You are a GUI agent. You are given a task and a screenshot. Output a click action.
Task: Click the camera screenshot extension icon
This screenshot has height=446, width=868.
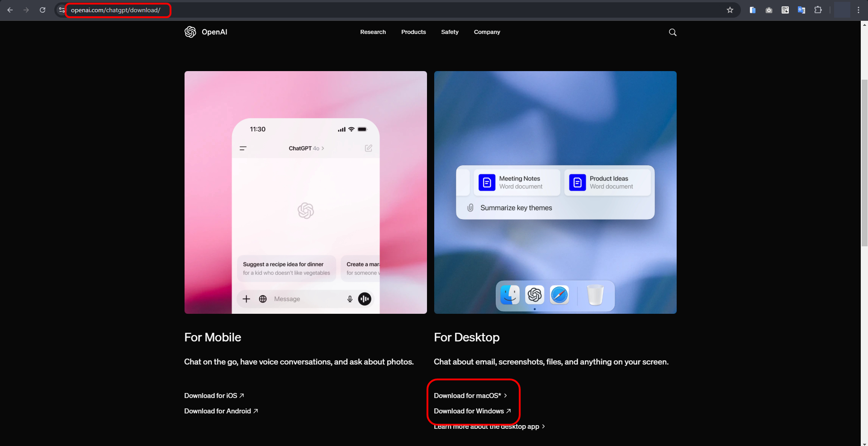point(769,10)
